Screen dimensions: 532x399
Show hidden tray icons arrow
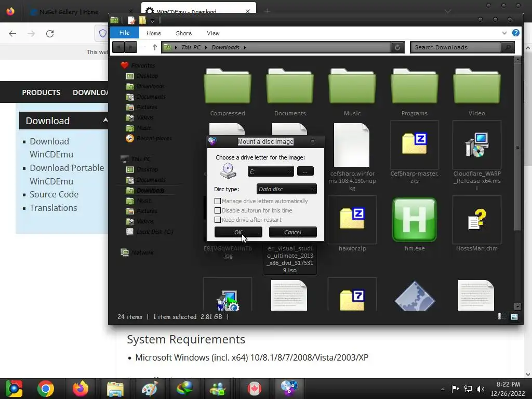(x=443, y=389)
